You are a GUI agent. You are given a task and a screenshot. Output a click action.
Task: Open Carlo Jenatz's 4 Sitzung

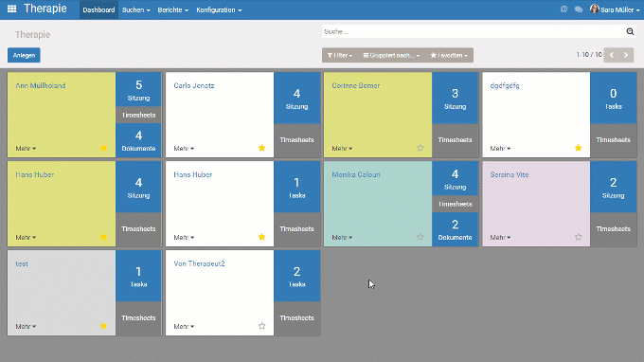(296, 99)
